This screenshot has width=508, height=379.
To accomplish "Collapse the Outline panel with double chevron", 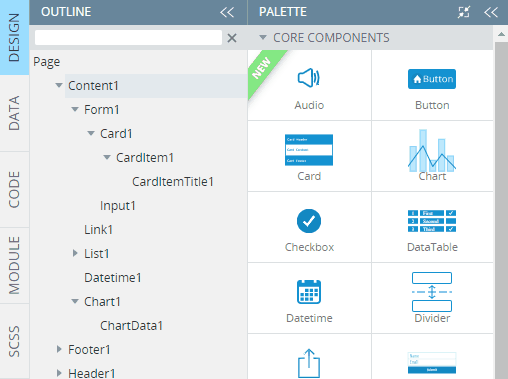I will [x=227, y=12].
